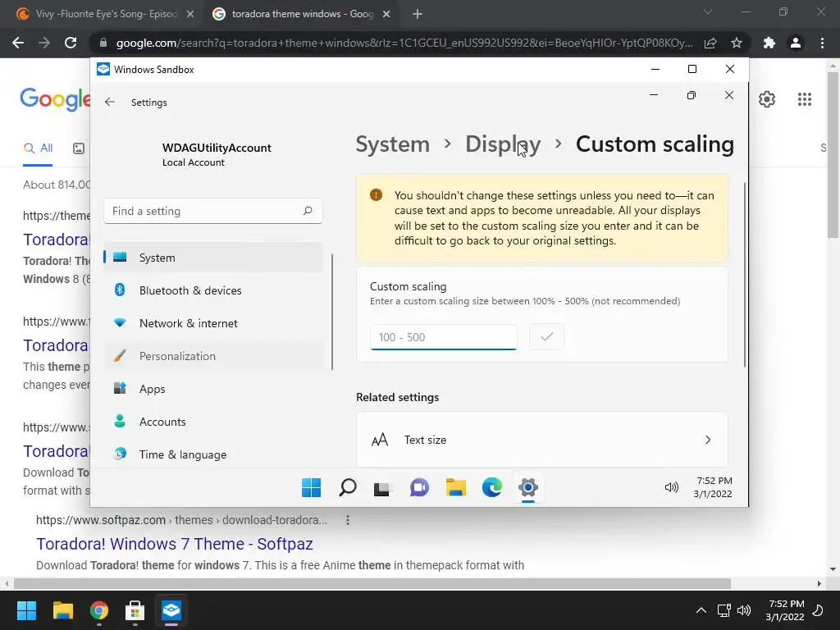Click Windows Sandbox in the host taskbar
Image resolution: width=840 pixels, height=630 pixels.
[x=171, y=610]
